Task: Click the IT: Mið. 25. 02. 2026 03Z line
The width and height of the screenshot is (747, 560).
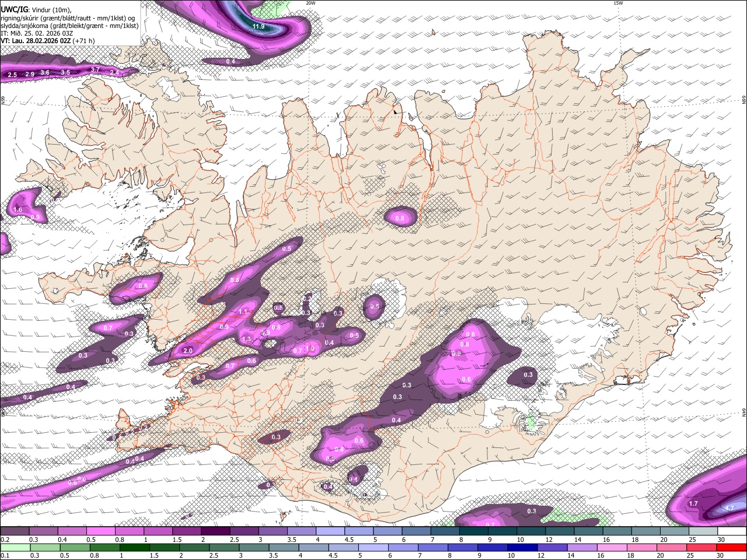Action: [x=37, y=33]
